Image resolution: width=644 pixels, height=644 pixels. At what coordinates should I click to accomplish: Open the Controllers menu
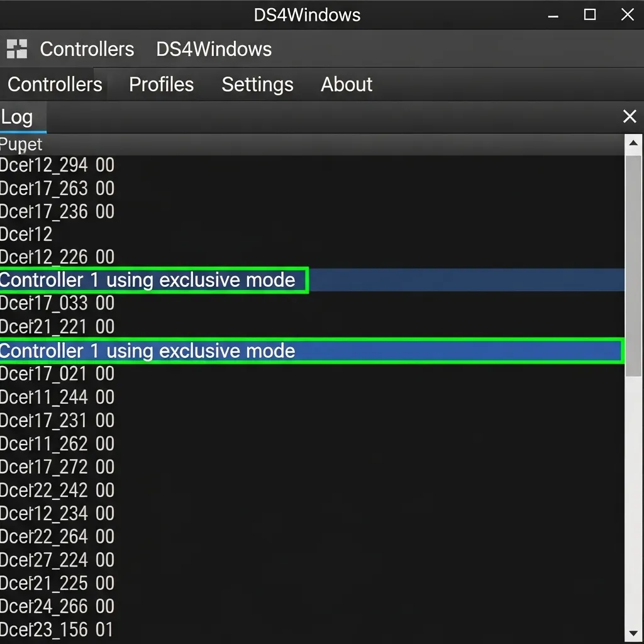pyautogui.click(x=87, y=49)
